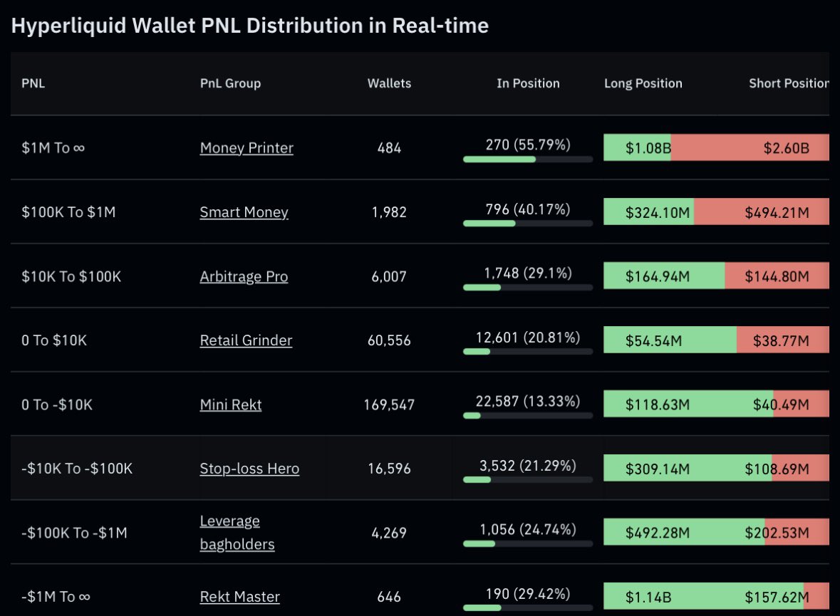This screenshot has width=840, height=616.
Task: Click the 3,532 (21.29%) progress bar
Action: (x=528, y=480)
